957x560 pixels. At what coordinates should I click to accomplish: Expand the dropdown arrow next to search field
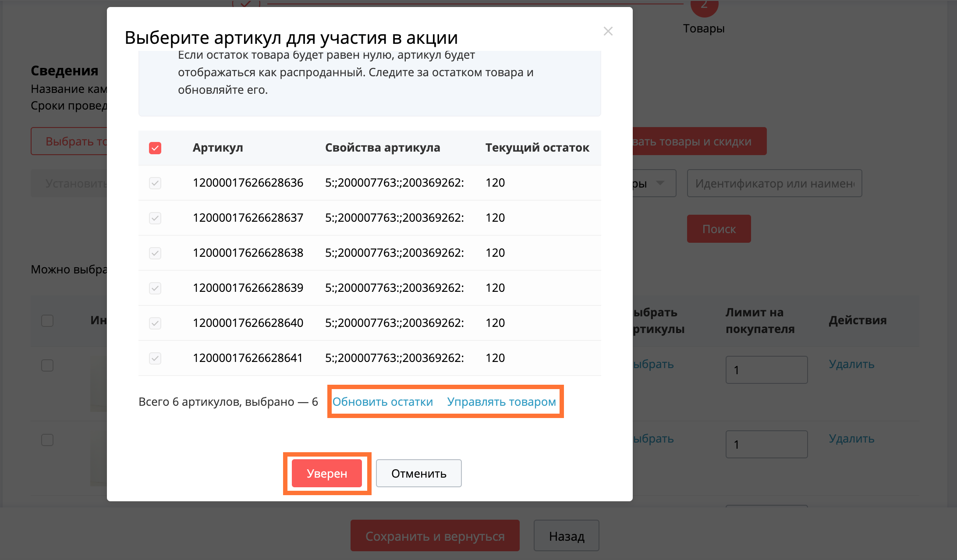[660, 183]
